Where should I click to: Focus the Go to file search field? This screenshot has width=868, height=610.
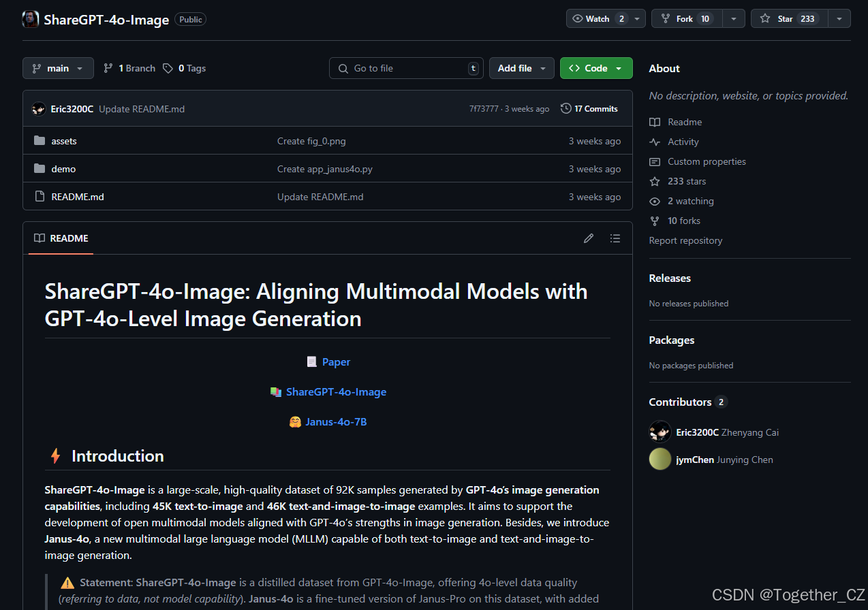(x=406, y=68)
